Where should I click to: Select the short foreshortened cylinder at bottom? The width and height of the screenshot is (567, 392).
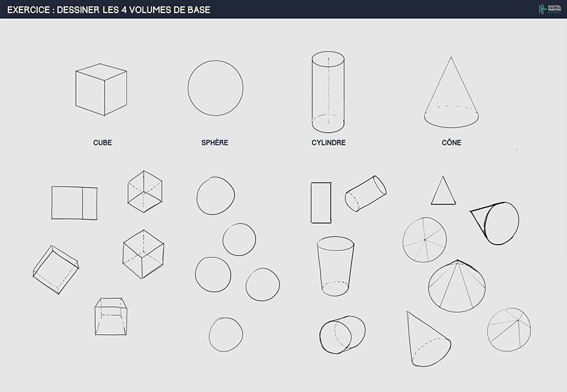(342, 335)
